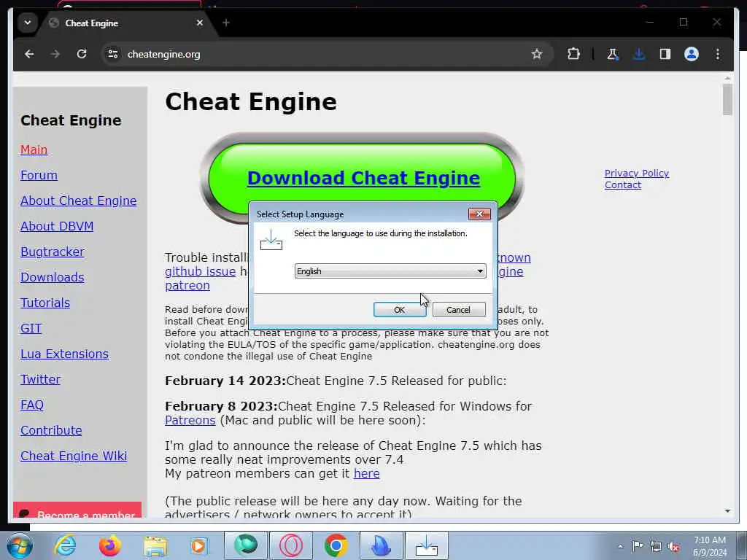Click the muted volume tray icon
This screenshot has height=560, width=747.
point(673,546)
